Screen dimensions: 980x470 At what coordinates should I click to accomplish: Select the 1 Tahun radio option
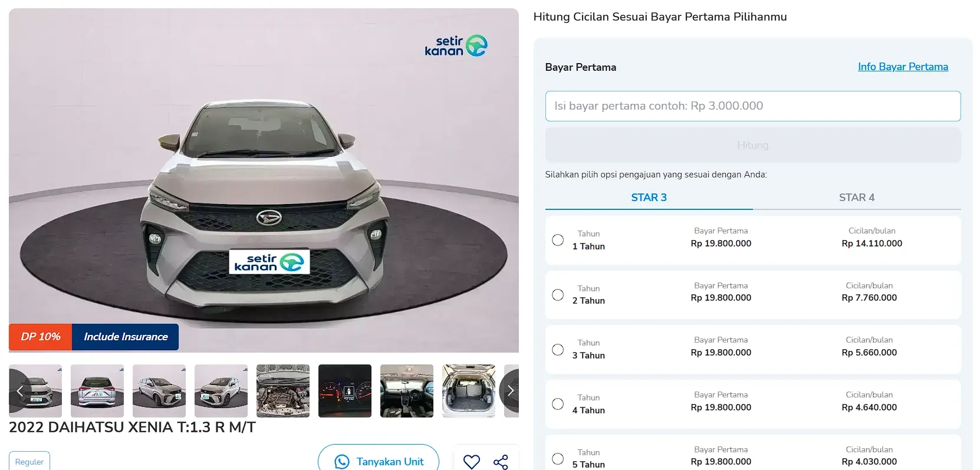coord(558,240)
